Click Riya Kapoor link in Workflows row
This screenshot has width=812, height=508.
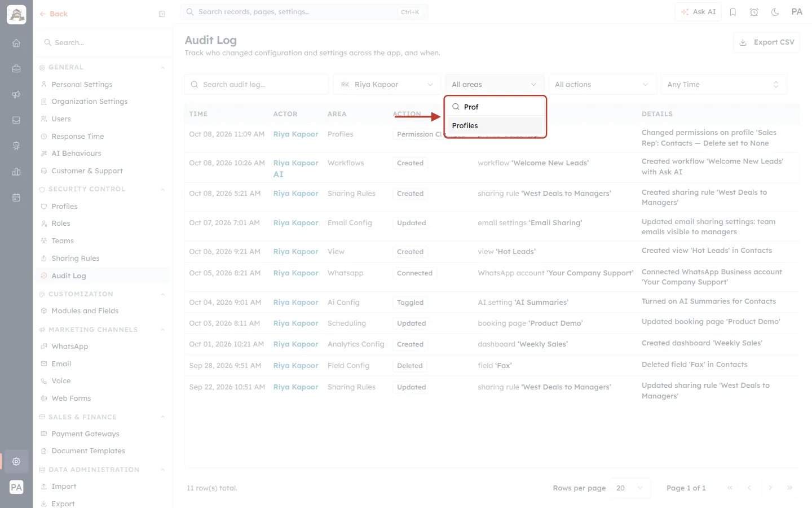tap(295, 163)
